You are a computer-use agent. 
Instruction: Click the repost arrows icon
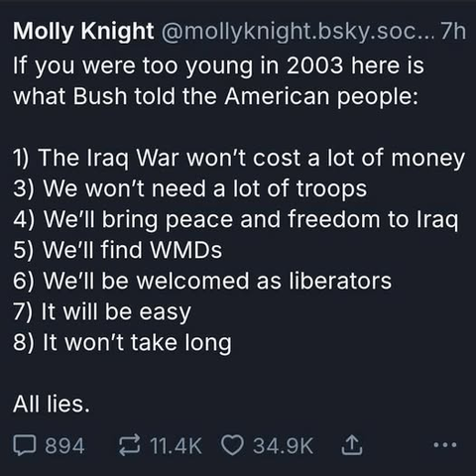pos(129,445)
